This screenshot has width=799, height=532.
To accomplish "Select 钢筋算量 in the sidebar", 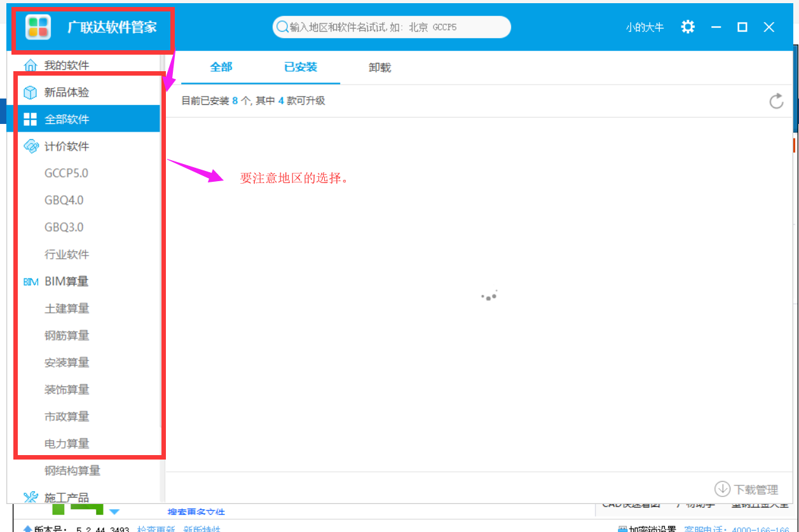I will 67,335.
